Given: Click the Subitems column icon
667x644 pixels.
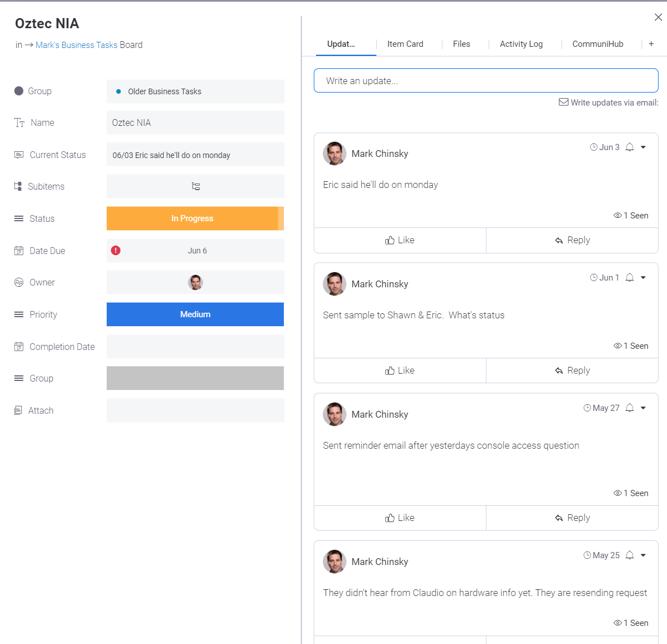Looking at the screenshot, I should pyautogui.click(x=18, y=186).
